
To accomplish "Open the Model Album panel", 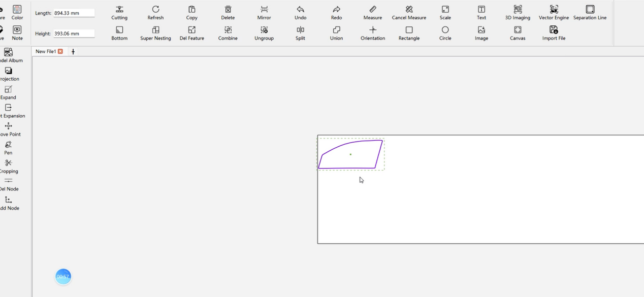I will pyautogui.click(x=8, y=55).
